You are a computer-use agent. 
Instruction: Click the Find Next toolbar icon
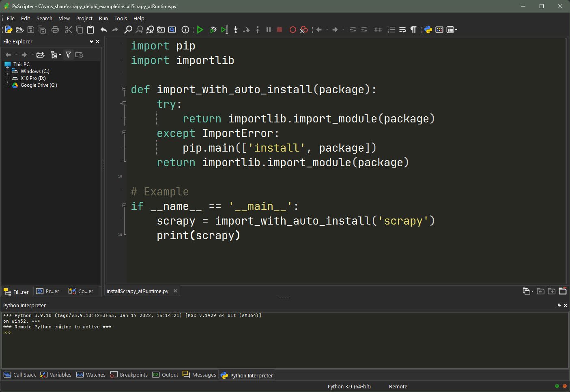pyautogui.click(x=139, y=30)
